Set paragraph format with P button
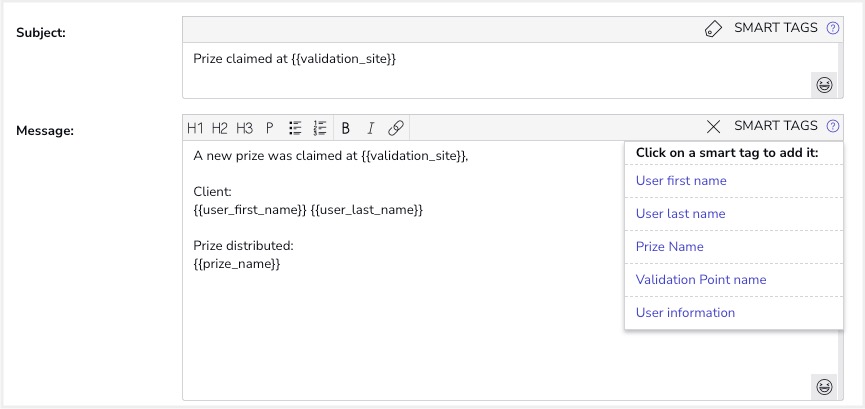Viewport: 865px width, 409px height. pyautogui.click(x=270, y=127)
